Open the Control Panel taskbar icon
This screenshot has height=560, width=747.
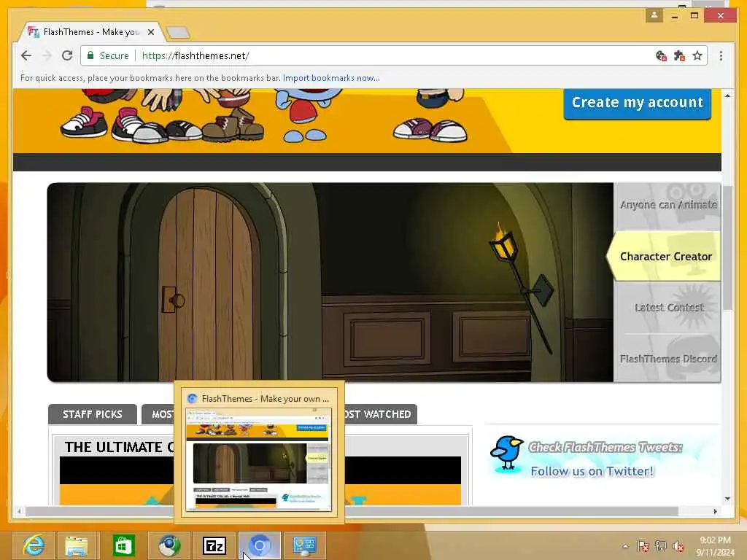tap(305, 545)
